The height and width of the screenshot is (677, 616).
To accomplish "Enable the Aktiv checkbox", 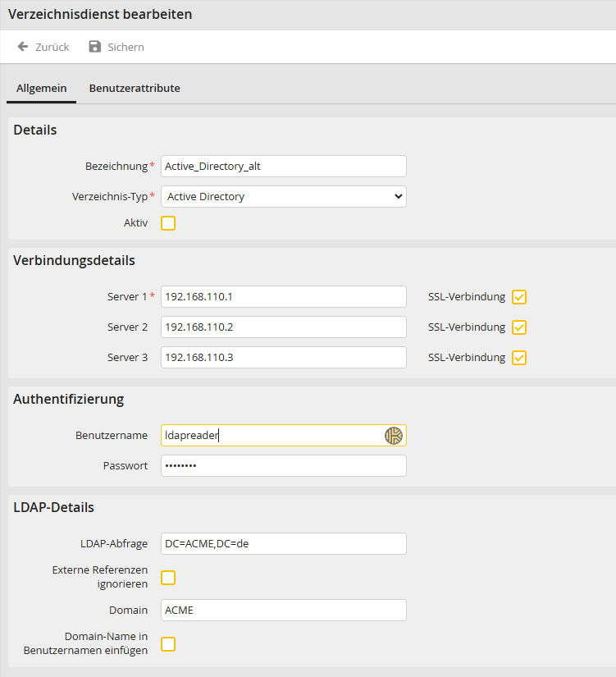I will 168,223.
